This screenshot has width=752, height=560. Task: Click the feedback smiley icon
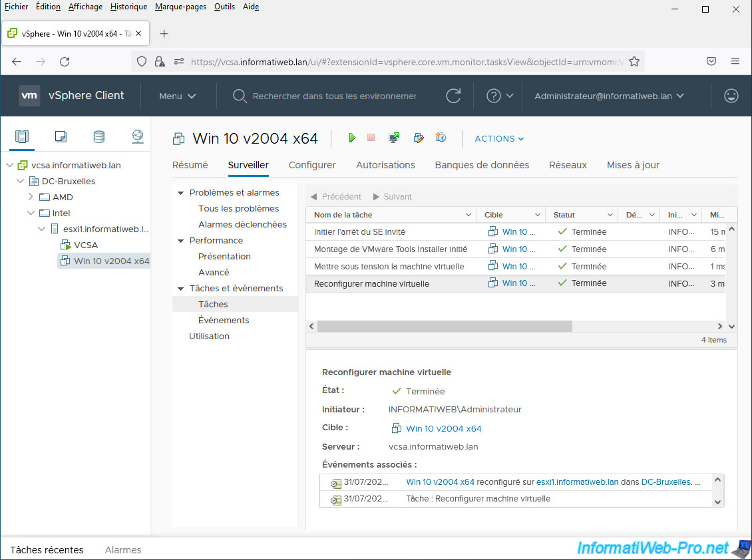(731, 96)
